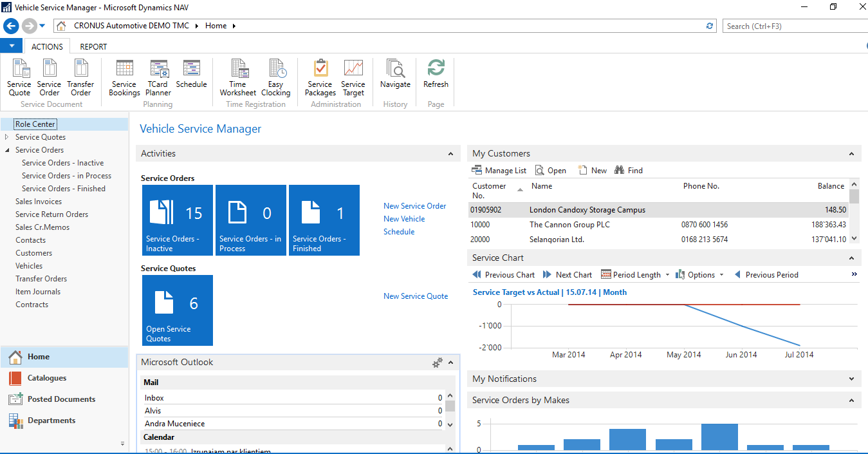Screen dimensions: 868x454
Task: Click the Service Target chart icon
Action: click(x=353, y=70)
